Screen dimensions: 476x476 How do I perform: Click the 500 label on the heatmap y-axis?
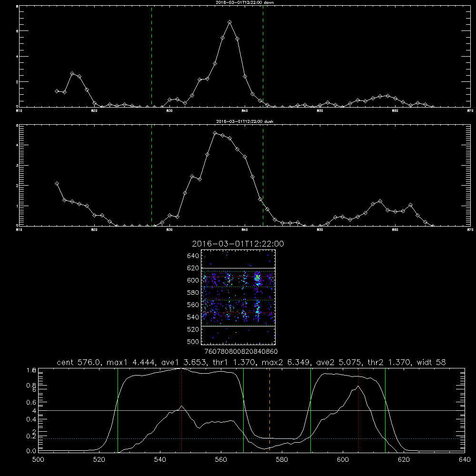point(193,342)
